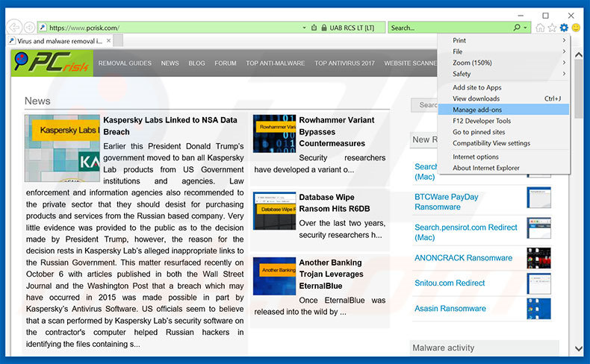Expand the Zoom (150%) submenu
Screen dimensions: 590x364
point(504,63)
